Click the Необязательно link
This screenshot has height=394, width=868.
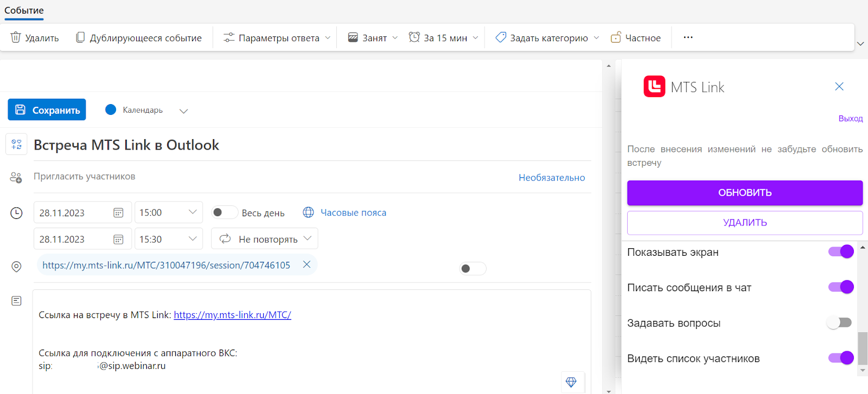pyautogui.click(x=552, y=177)
